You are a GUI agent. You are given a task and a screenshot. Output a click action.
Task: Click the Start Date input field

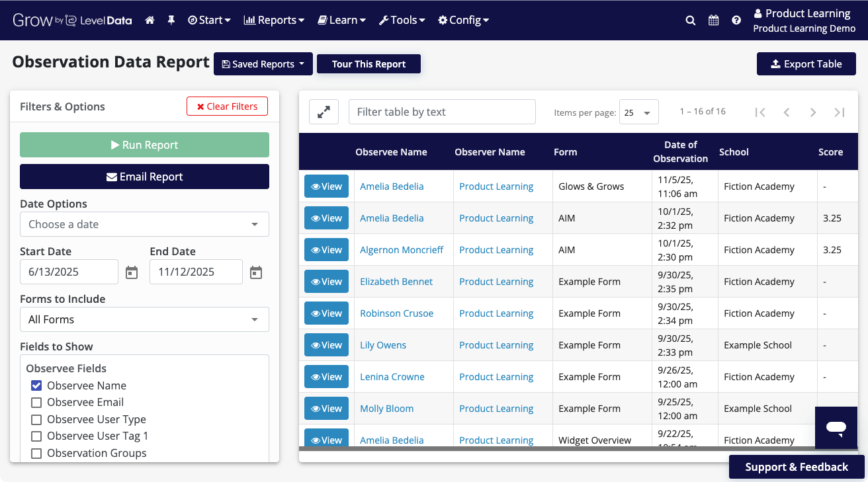[69, 272]
